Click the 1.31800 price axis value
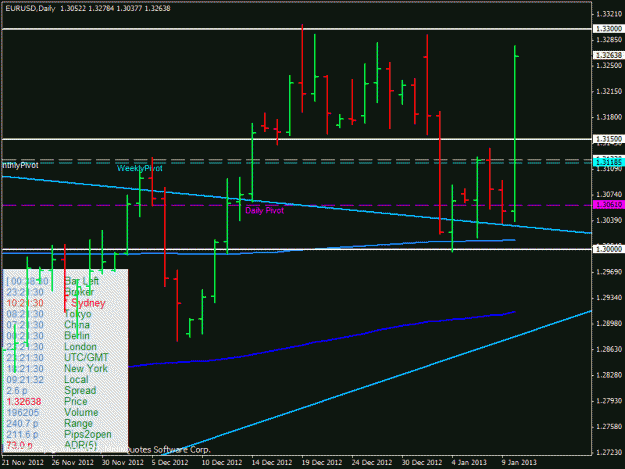 click(x=609, y=117)
